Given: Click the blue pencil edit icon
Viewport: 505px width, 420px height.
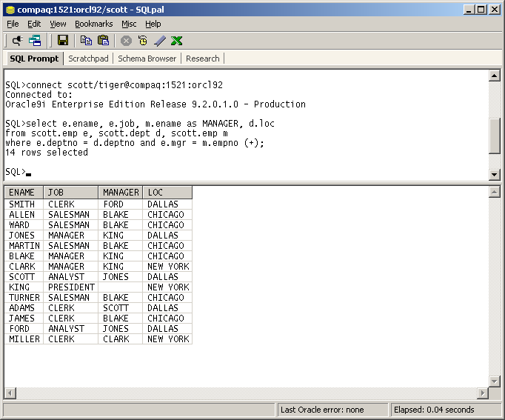Looking at the screenshot, I should [x=160, y=41].
